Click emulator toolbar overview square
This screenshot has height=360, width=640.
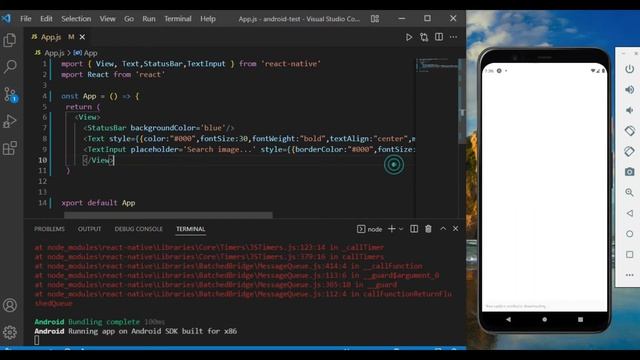pyautogui.click(x=629, y=254)
